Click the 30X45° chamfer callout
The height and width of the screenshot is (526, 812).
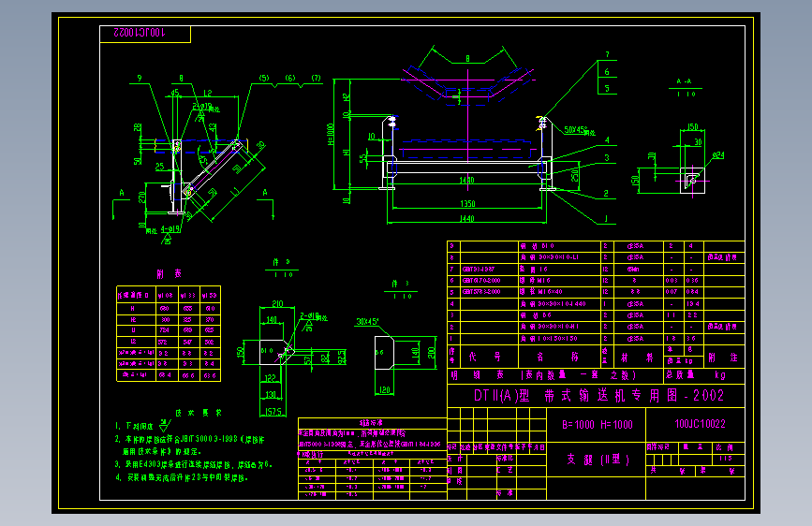[367, 322]
